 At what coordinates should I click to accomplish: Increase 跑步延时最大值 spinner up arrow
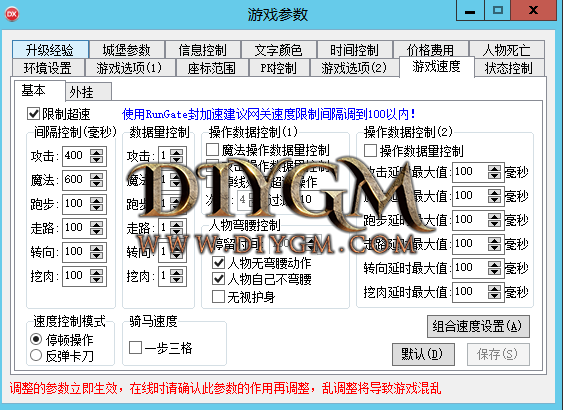pyautogui.click(x=494, y=217)
